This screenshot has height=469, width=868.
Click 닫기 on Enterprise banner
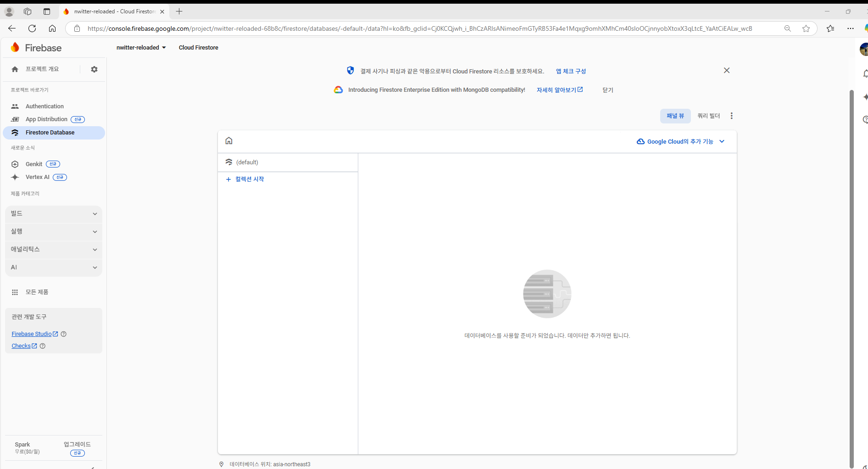[x=608, y=90]
